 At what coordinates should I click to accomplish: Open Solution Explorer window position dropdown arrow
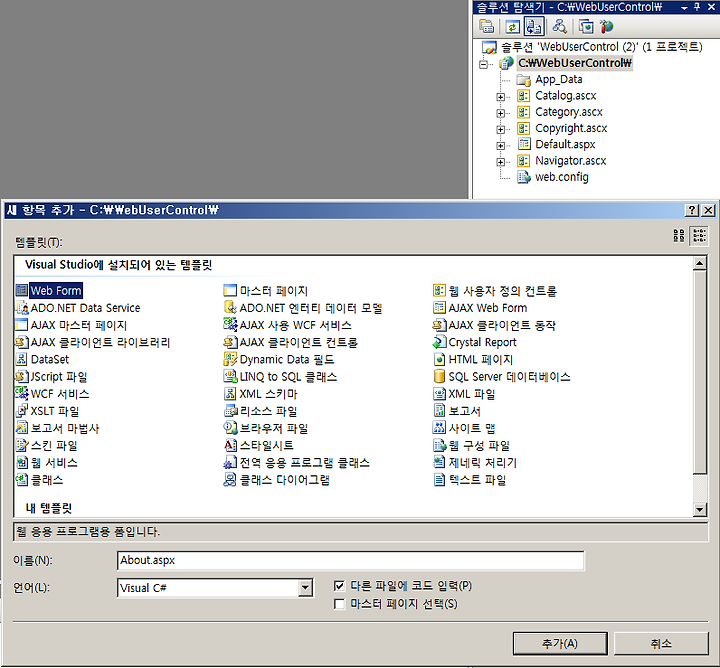pos(684,8)
